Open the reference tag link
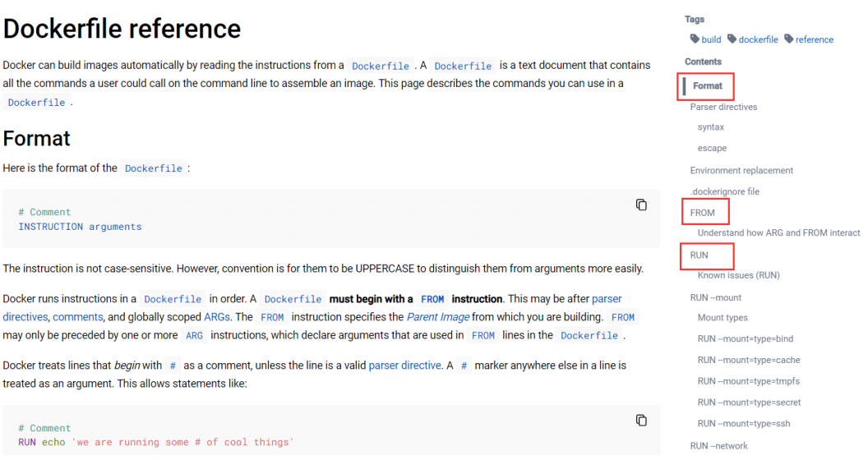 [x=815, y=39]
